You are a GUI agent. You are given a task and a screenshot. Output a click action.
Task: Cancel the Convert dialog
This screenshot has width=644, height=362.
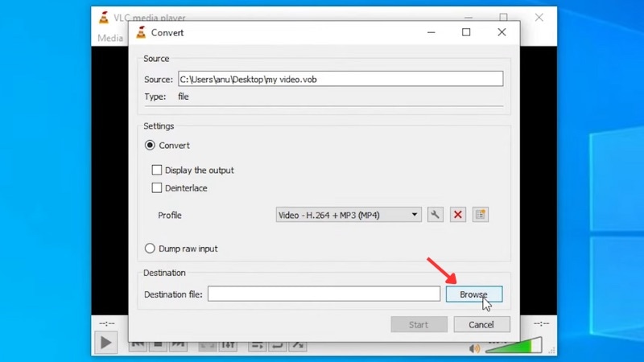481,325
